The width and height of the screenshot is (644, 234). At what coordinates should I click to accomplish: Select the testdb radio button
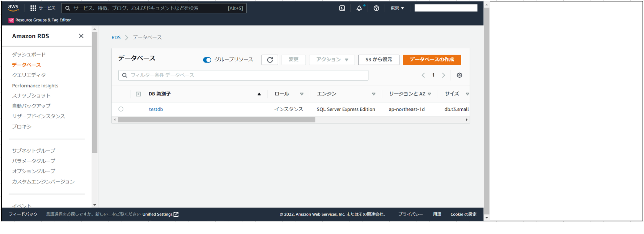[x=121, y=109]
